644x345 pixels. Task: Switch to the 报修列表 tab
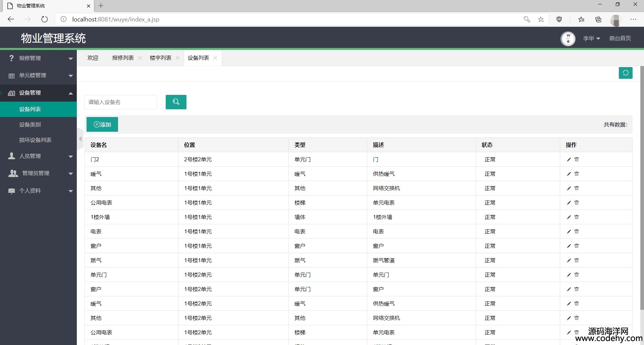pyautogui.click(x=123, y=58)
